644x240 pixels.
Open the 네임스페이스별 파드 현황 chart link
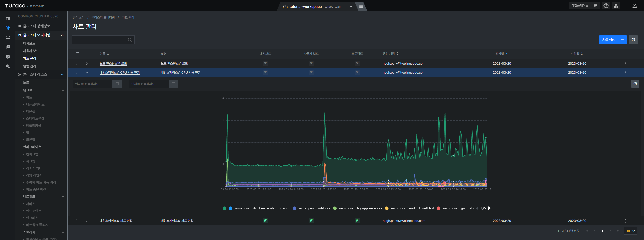116,221
